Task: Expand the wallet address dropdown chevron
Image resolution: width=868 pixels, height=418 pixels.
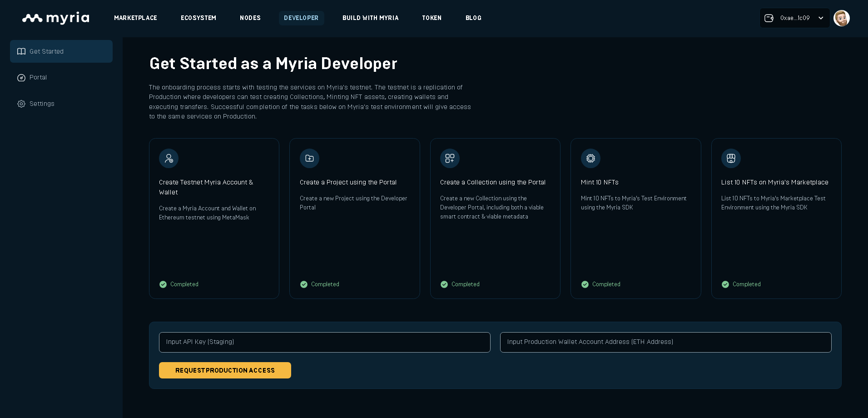Action: [x=821, y=18]
